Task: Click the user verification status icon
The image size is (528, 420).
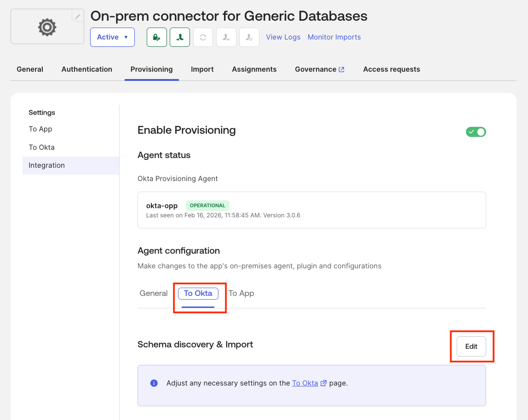Action: (x=249, y=37)
